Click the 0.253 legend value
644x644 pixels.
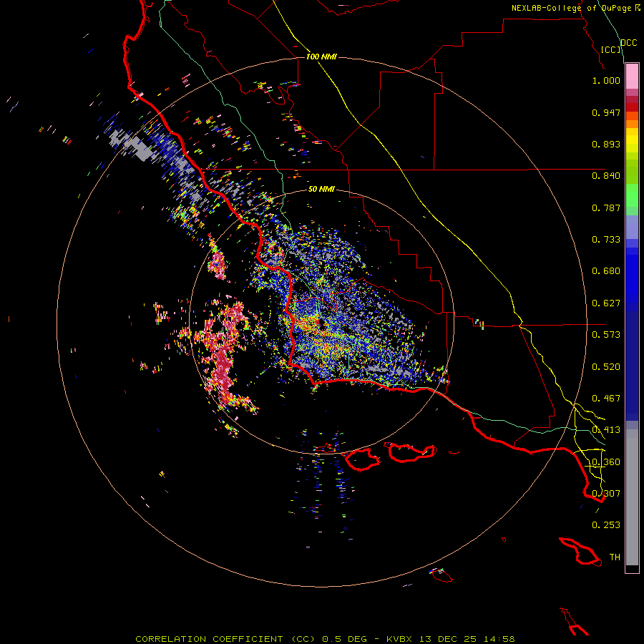(606, 525)
